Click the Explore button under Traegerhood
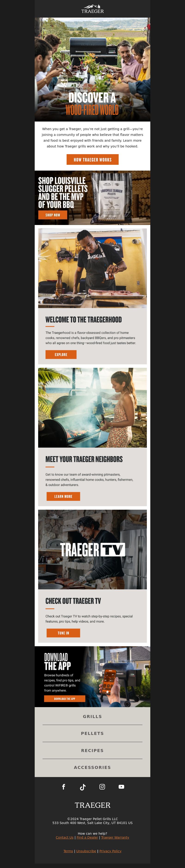Screen dimensions: 185x868 61,355
